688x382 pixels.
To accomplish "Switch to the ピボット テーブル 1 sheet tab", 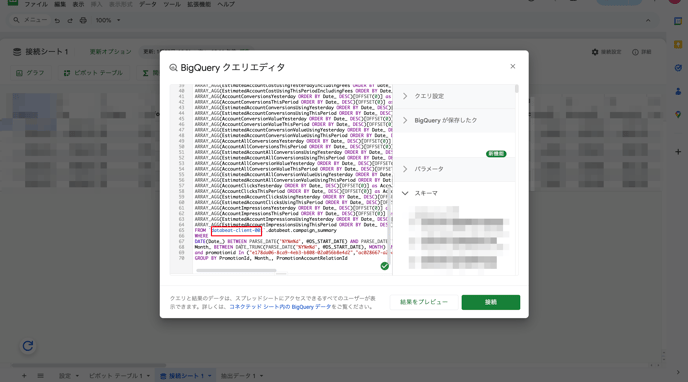I will [119, 376].
